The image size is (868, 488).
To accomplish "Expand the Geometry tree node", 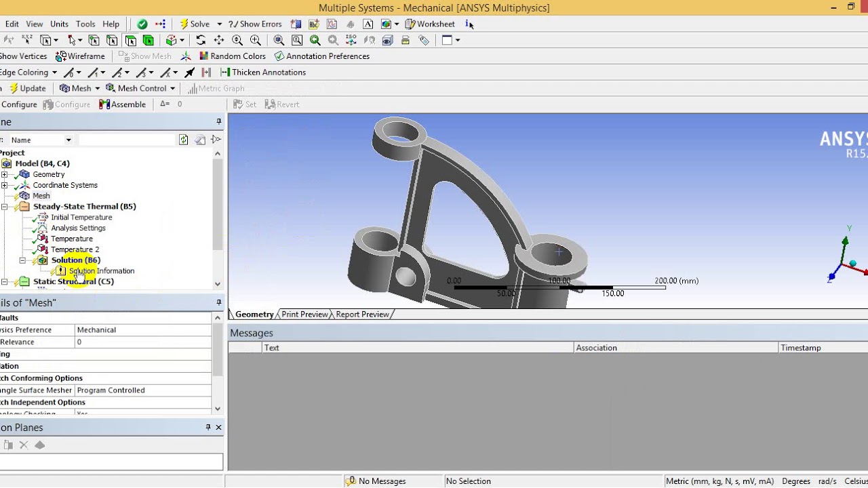I will [x=5, y=174].
